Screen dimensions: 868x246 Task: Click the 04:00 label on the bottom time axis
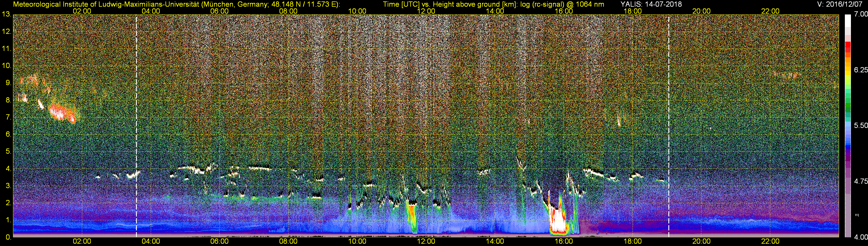click(x=151, y=242)
